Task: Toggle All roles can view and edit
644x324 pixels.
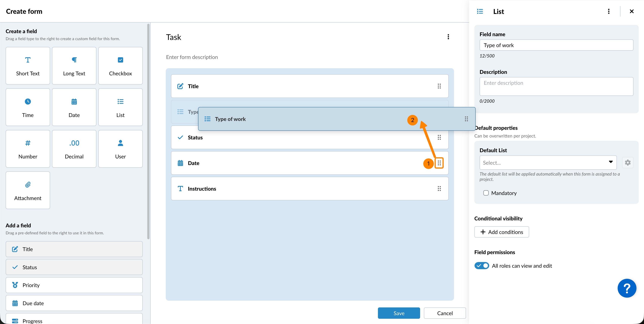Action: pos(482,266)
